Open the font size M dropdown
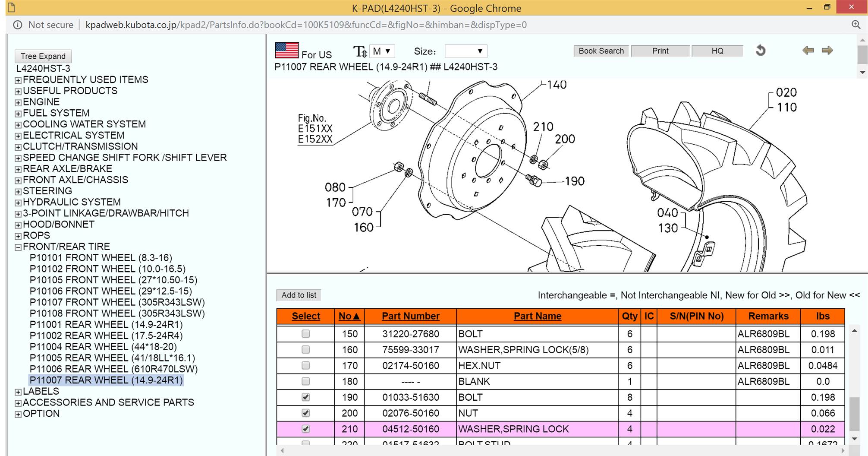This screenshot has width=868, height=456. point(382,51)
